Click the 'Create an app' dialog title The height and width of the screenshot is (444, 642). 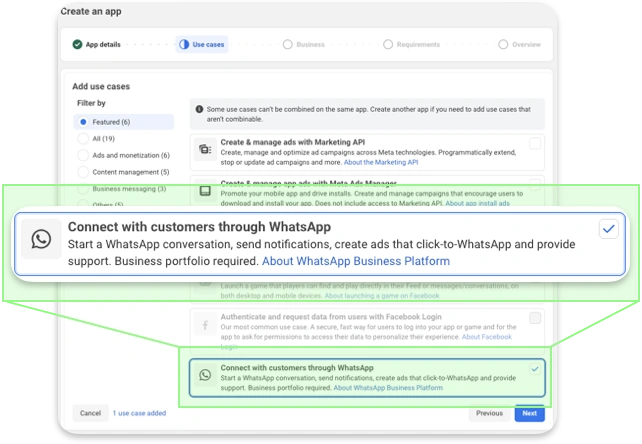point(91,11)
